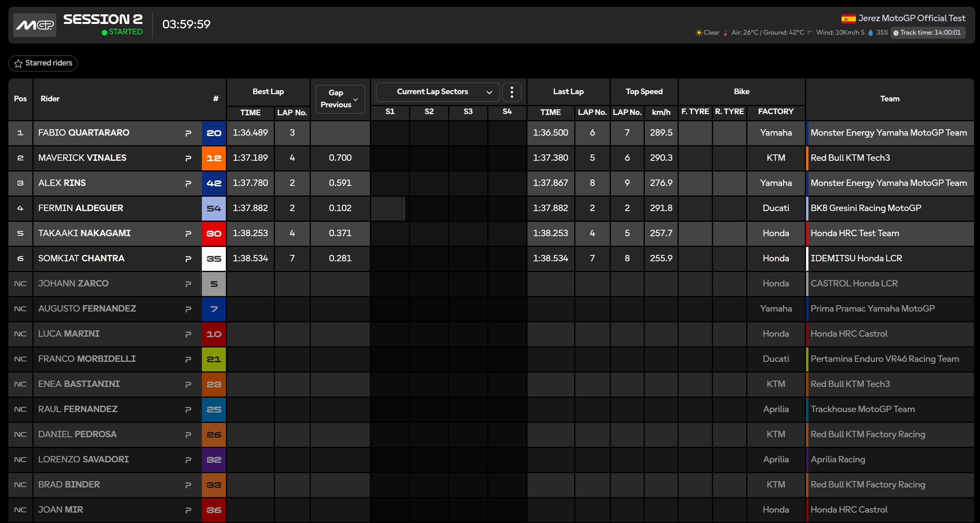Click the thermometer temperature icon
This screenshot has width=980, height=523.
pyautogui.click(x=725, y=33)
